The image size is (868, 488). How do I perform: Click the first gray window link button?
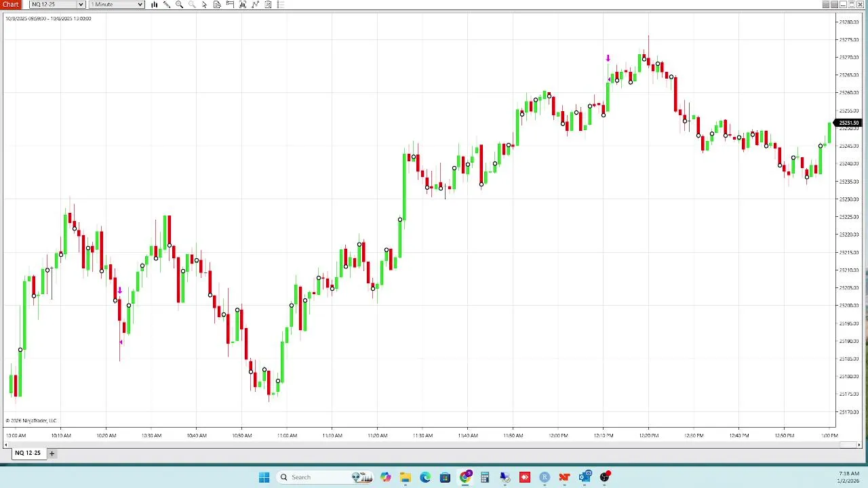[826, 5]
